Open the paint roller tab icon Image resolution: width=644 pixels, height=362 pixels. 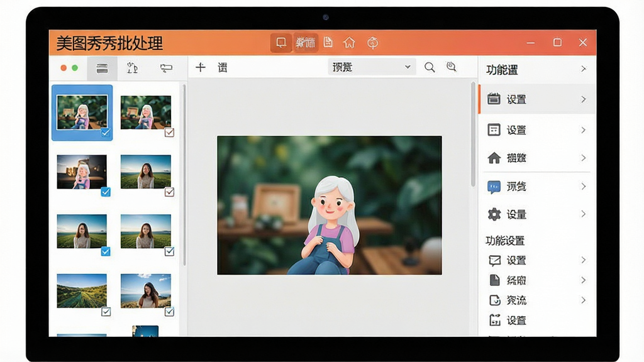(x=166, y=68)
